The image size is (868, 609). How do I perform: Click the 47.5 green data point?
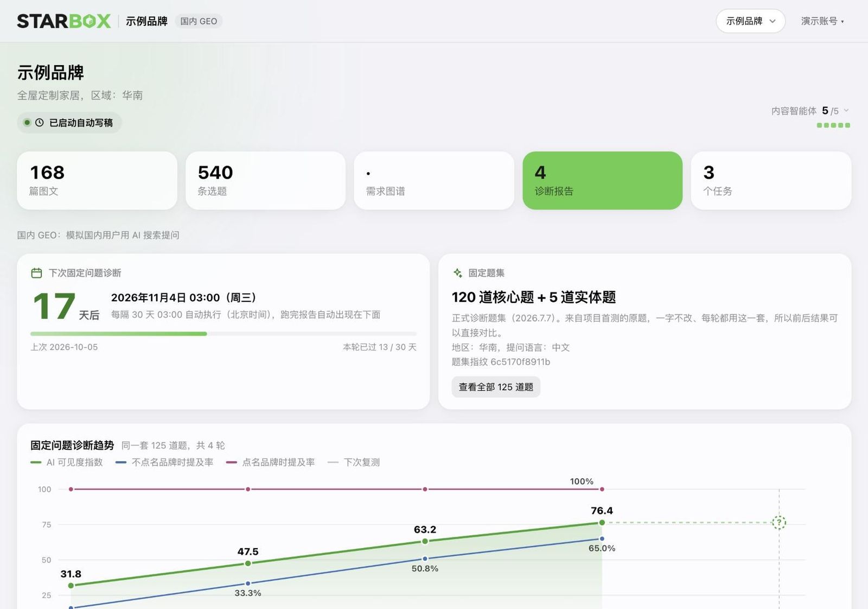(248, 563)
